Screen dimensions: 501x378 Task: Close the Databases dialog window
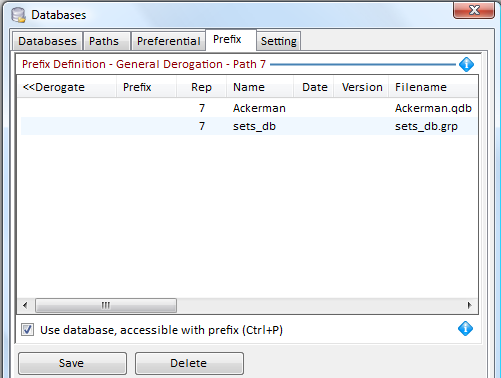pyautogui.click(x=474, y=10)
